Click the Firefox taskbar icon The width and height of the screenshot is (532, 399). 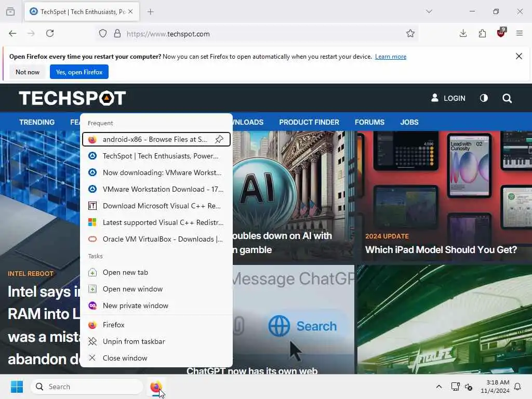click(156, 387)
